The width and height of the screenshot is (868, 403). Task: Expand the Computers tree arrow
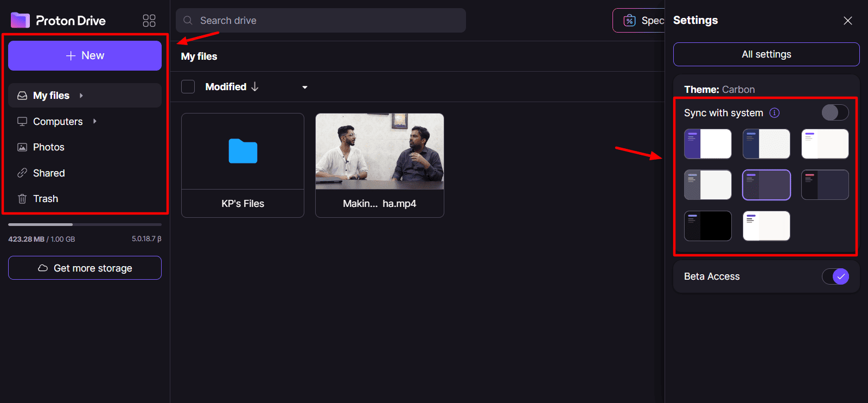click(95, 121)
